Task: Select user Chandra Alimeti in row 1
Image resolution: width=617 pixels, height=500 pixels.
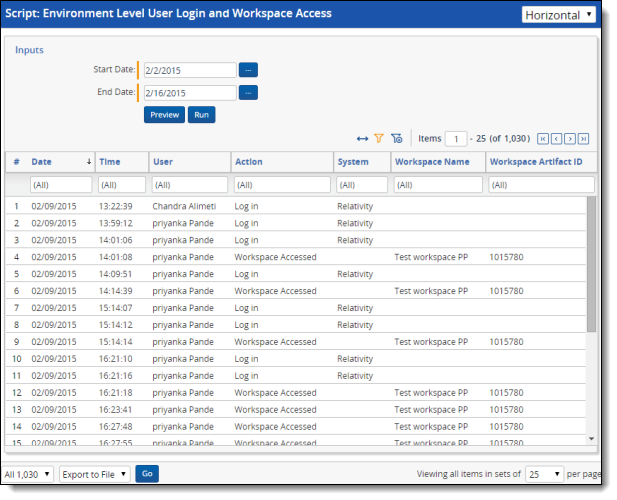Action: pos(184,206)
